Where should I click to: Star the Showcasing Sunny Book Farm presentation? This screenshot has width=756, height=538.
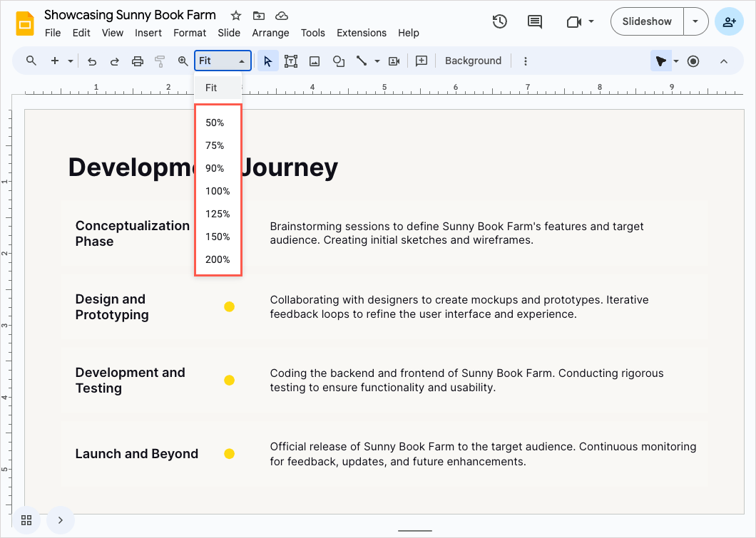click(x=236, y=16)
